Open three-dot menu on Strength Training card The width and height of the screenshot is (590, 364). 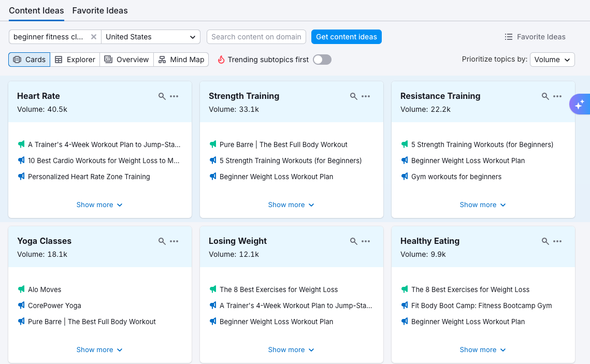[x=366, y=96]
